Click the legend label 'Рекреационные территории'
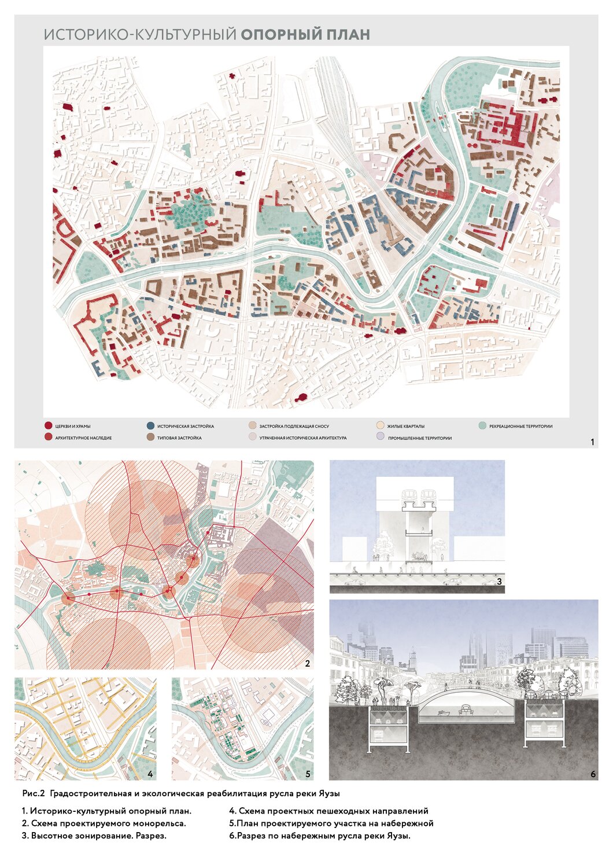Screen dimensions: 613x868 tap(521, 426)
